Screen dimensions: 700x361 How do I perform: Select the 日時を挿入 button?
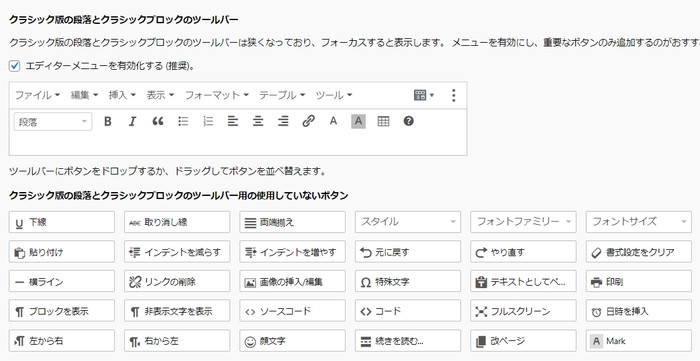tap(639, 311)
